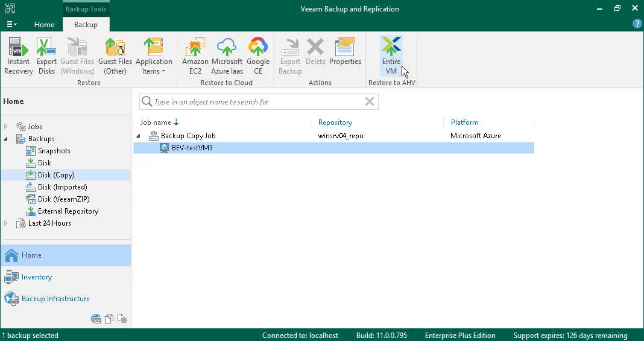
Task: Click Connected to: localhost status entry
Action: (x=300, y=336)
